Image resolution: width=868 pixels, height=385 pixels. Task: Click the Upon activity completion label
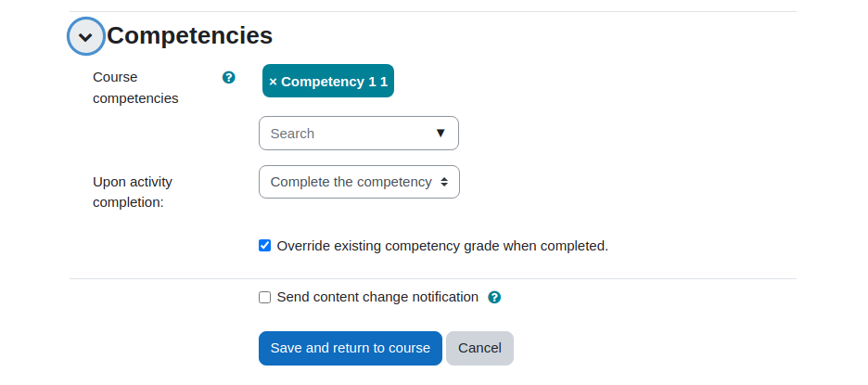click(x=133, y=192)
